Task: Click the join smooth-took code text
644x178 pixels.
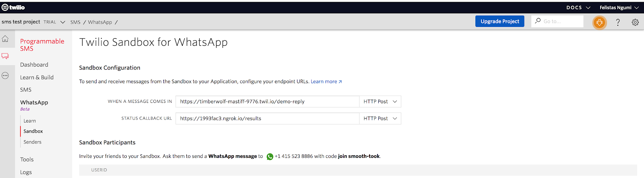Action: pos(359,156)
